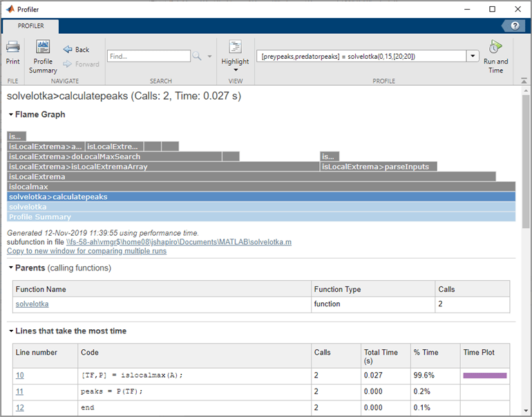Open the solvelotka parent function link

click(x=32, y=304)
